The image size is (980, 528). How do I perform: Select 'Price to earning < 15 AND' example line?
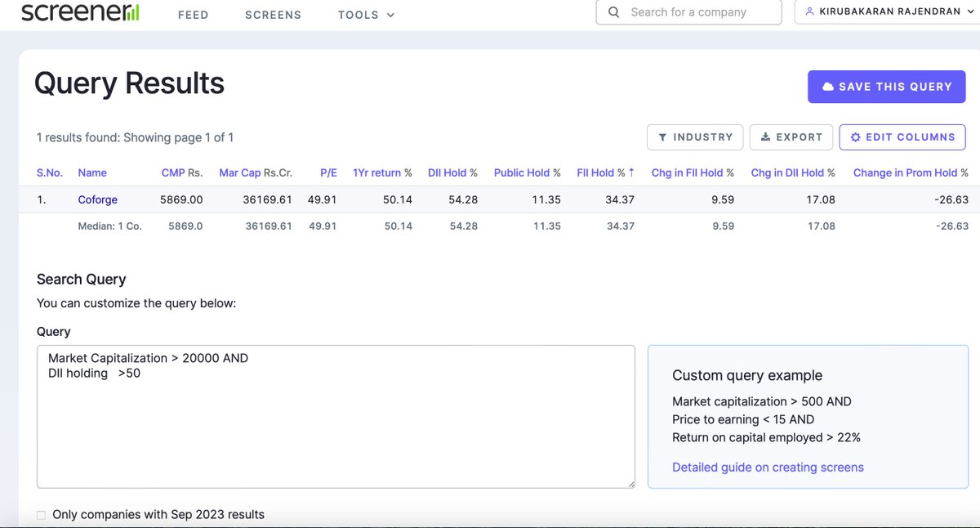[x=743, y=419]
